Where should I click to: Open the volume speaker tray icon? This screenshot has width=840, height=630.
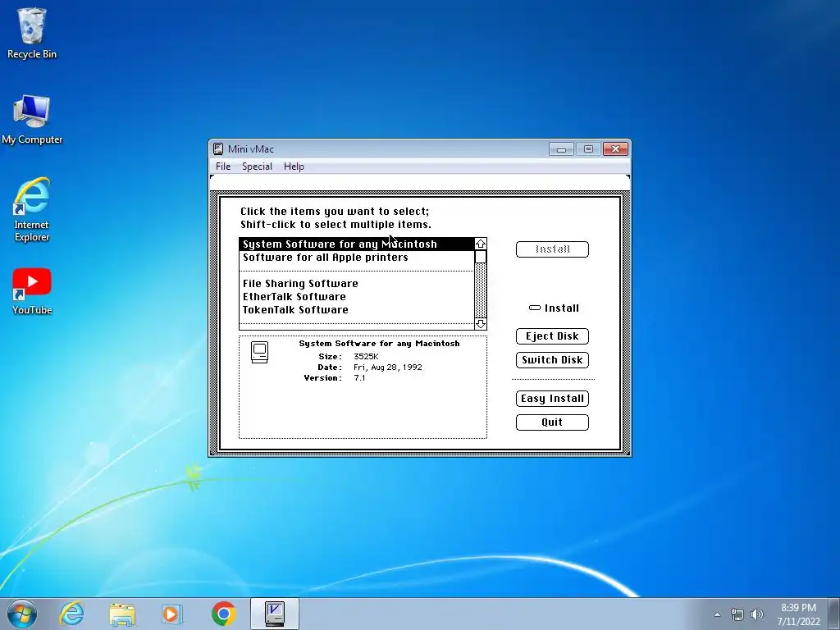[756, 614]
